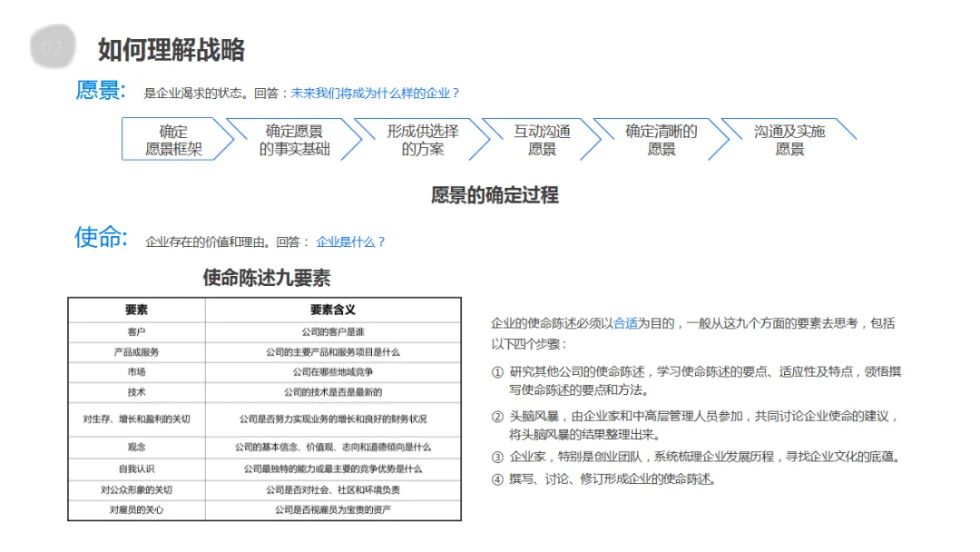Select the 对雇员的关心 table cell
980x552 pixels.
click(x=136, y=509)
